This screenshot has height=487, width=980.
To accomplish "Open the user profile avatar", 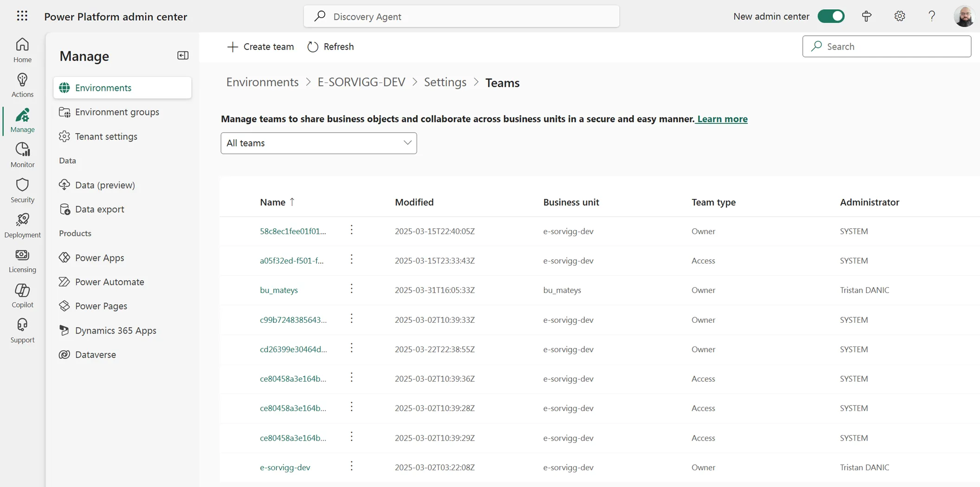I will coord(964,16).
